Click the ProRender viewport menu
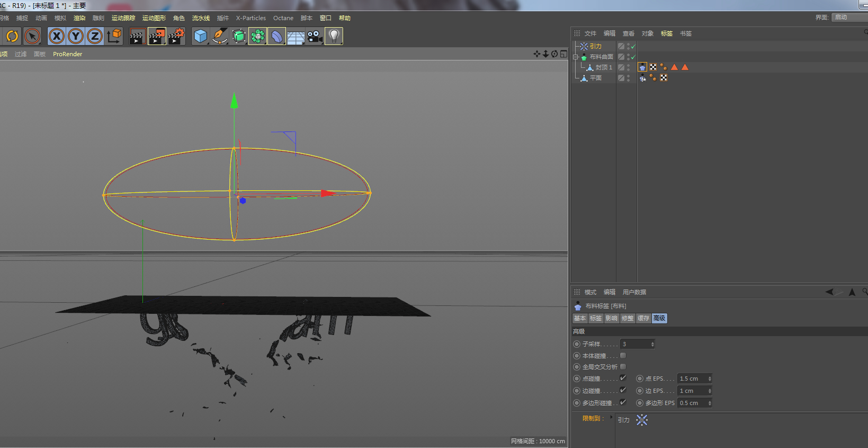The image size is (868, 448). (x=67, y=54)
